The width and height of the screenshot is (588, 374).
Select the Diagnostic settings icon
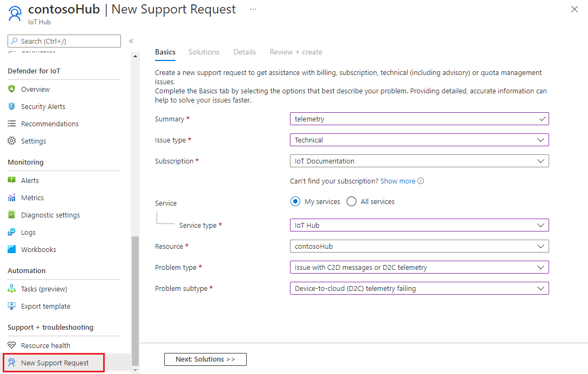point(11,214)
